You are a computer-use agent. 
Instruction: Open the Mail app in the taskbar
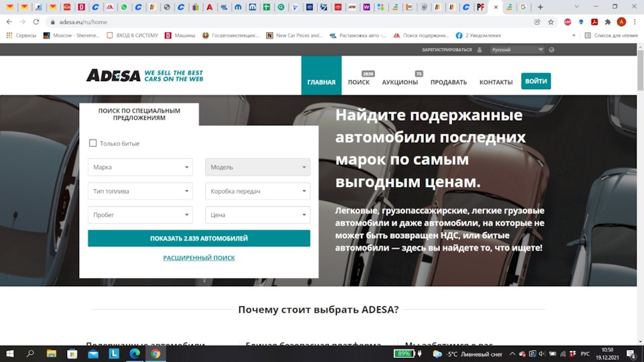click(x=93, y=353)
